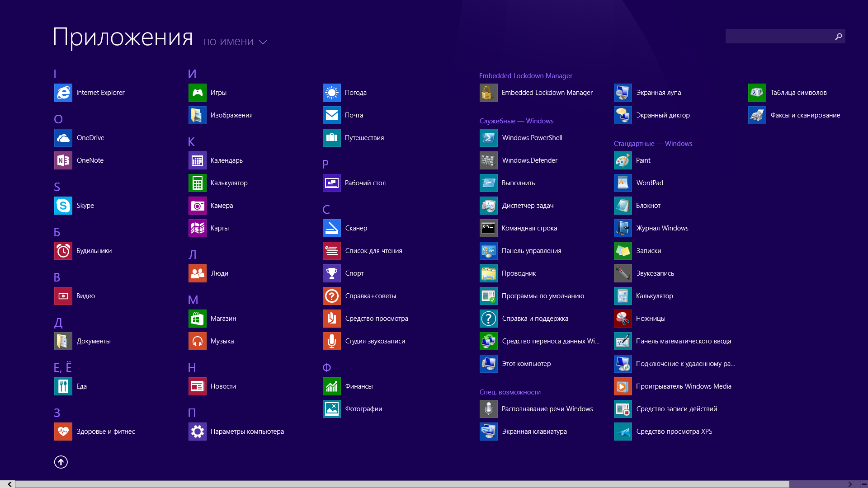Screen dimensions: 868x488
Task: Open Параметры компьютера gear icon
Action: 198,432
